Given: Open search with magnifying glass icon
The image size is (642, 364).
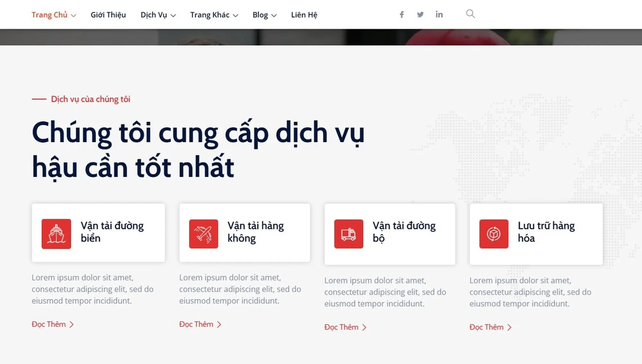Looking at the screenshot, I should pos(470,14).
